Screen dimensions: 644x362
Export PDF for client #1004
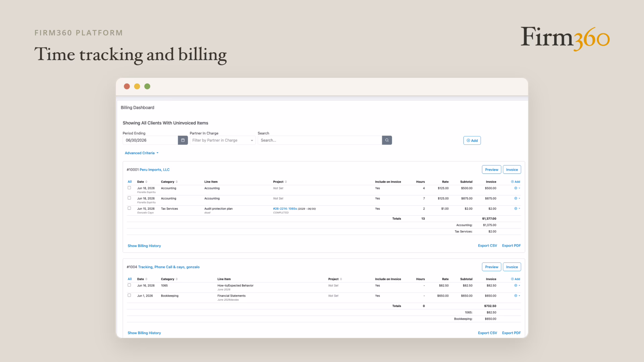pyautogui.click(x=511, y=333)
